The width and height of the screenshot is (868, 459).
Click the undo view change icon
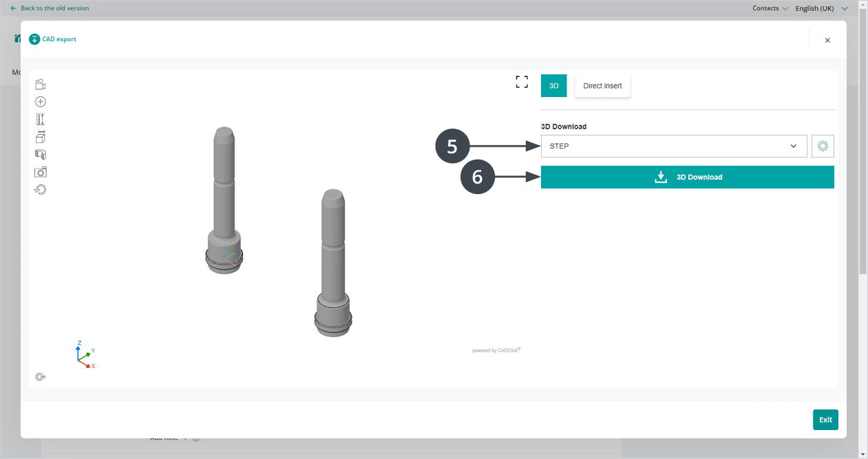point(40,189)
